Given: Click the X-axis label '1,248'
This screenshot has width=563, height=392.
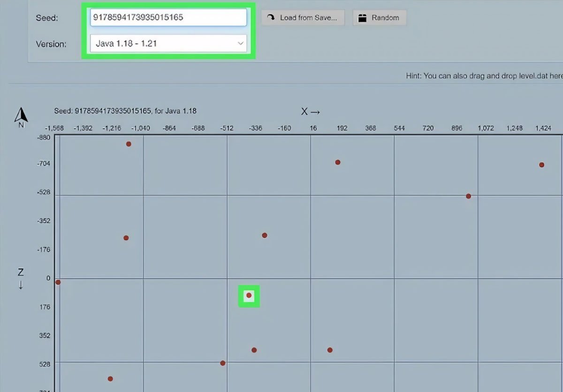Looking at the screenshot, I should click(515, 128).
